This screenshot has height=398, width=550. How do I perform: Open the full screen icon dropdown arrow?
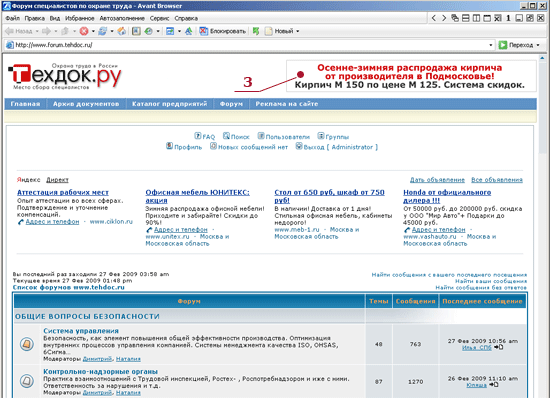[179, 31]
